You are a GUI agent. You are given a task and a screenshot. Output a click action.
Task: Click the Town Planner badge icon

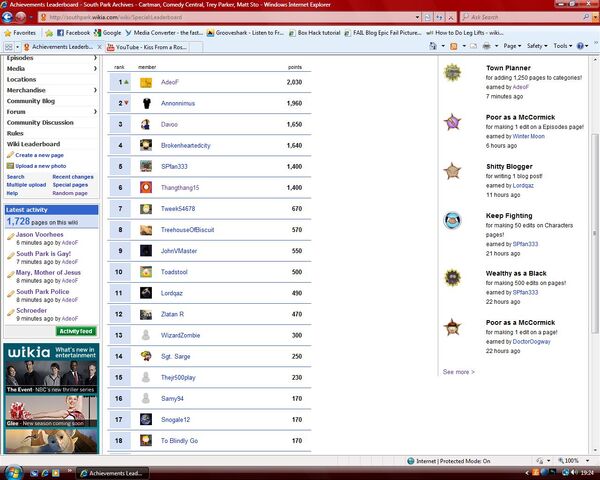tap(452, 72)
